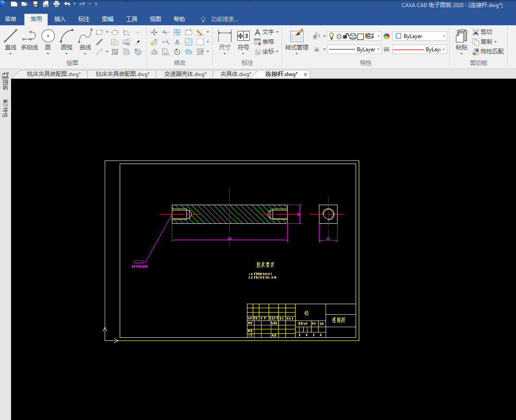Expand the 圆弧 tool dropdown arrow

(67, 53)
